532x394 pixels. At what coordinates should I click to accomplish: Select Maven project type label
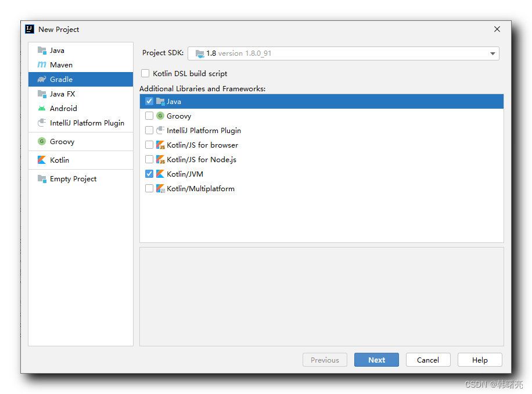[x=61, y=65]
